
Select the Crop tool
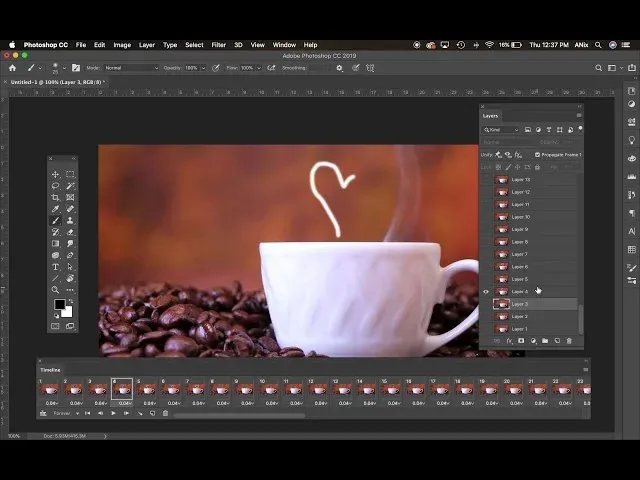[55, 198]
